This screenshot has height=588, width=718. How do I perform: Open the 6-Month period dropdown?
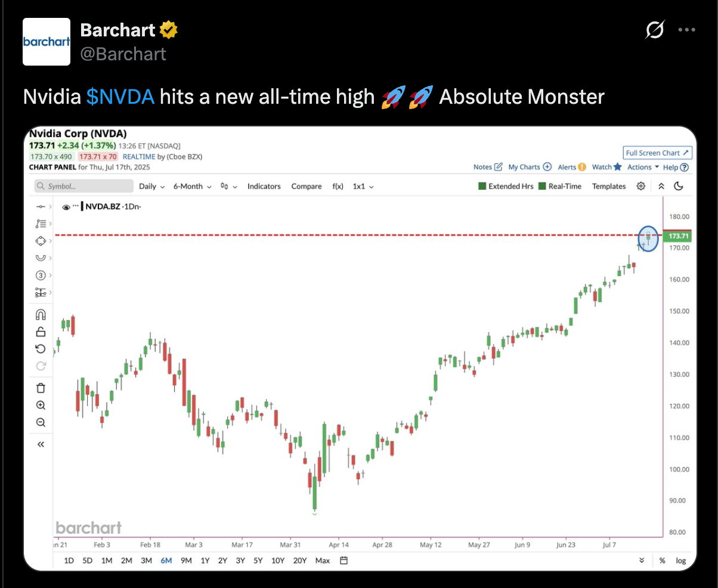coord(192,186)
